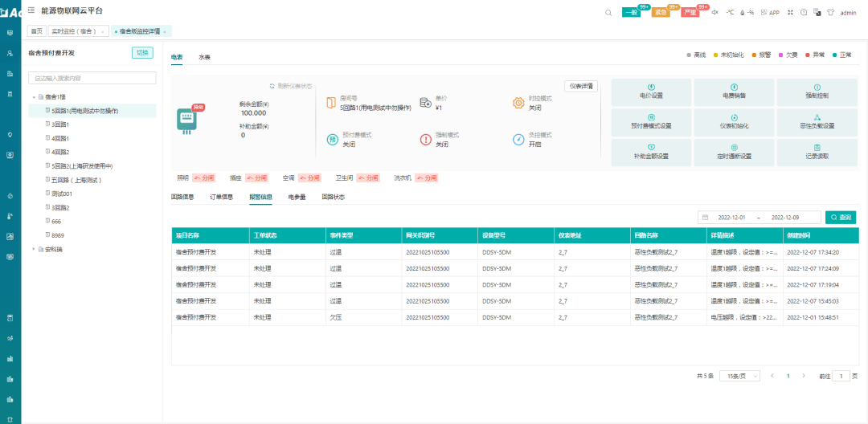This screenshot has width=868, height=424.
Task: Click the 房间号 room door icon
Action: [x=331, y=103]
